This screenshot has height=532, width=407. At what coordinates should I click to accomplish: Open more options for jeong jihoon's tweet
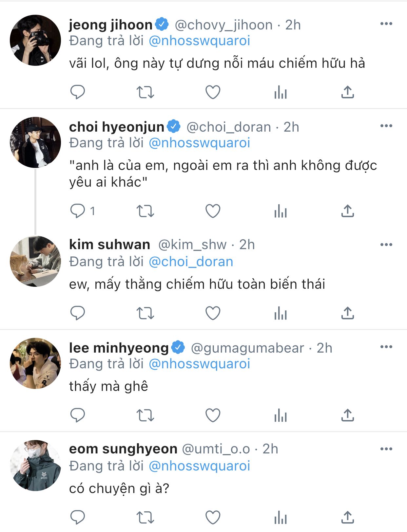386,24
